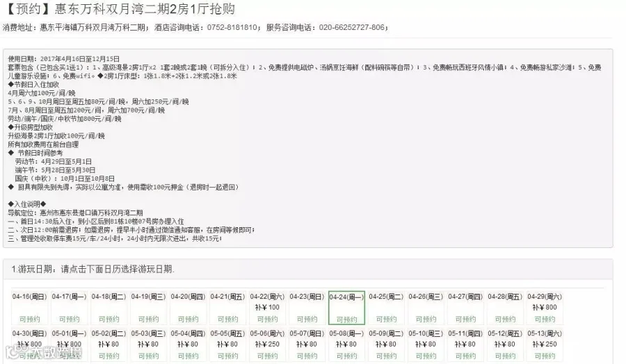Pick the 05-04(周四) booking date

click(188, 345)
